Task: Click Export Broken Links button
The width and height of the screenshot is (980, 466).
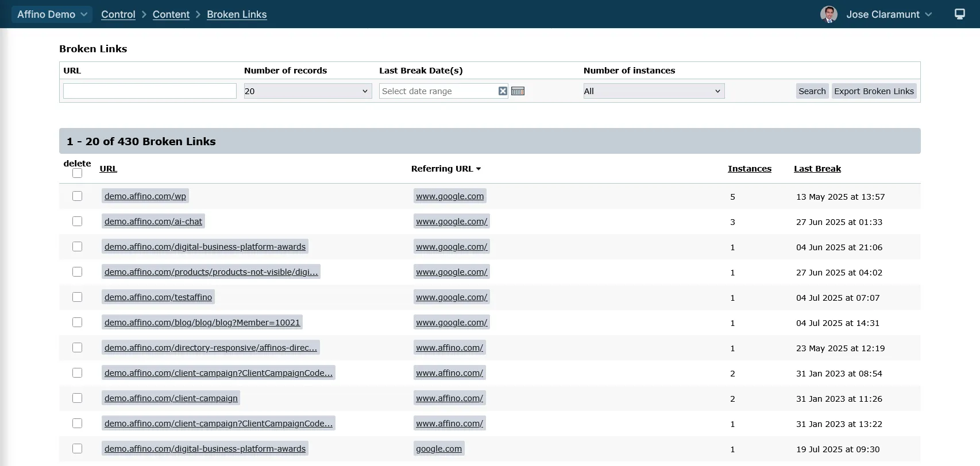Action: click(873, 91)
